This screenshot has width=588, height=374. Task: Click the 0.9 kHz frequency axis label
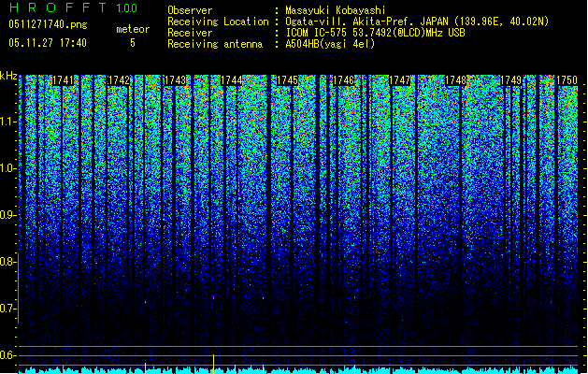coord(7,215)
